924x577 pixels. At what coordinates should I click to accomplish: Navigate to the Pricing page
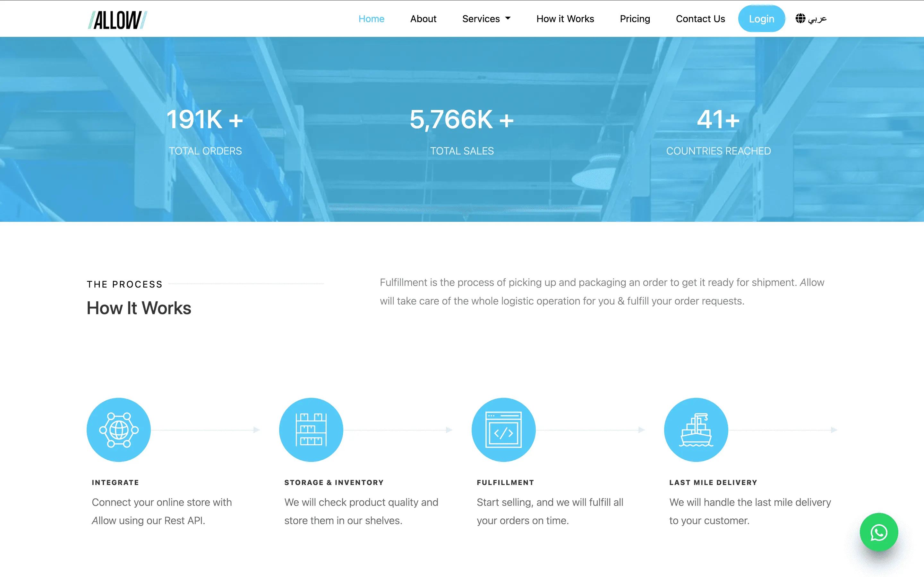(635, 19)
